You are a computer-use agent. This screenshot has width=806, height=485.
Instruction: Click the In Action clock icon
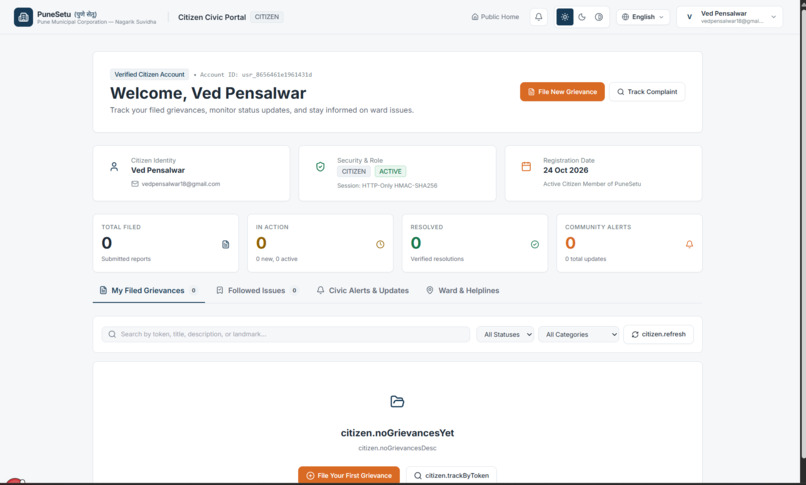pos(380,245)
